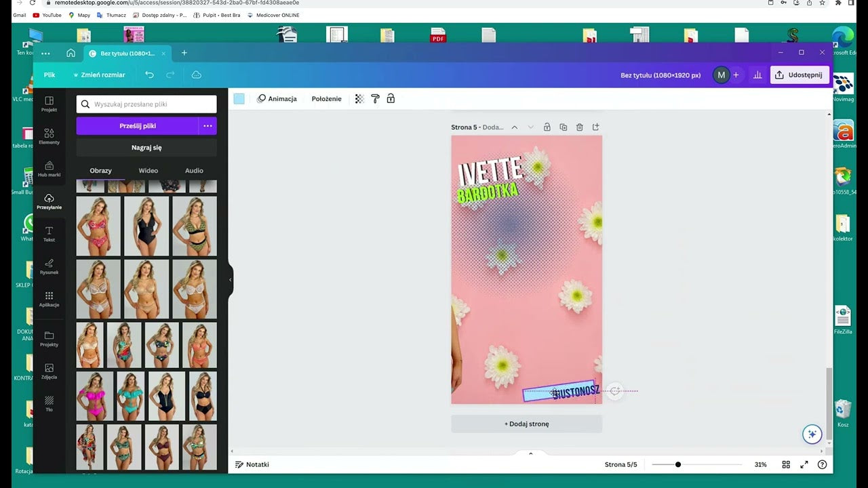Lock the selected element from the toolbar
868x488 pixels.
point(391,99)
